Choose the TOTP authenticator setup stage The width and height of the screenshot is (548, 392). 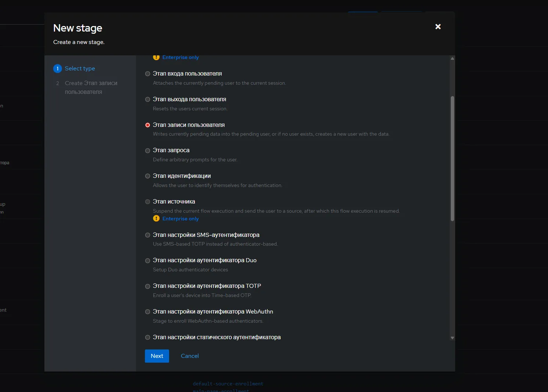coord(147,286)
